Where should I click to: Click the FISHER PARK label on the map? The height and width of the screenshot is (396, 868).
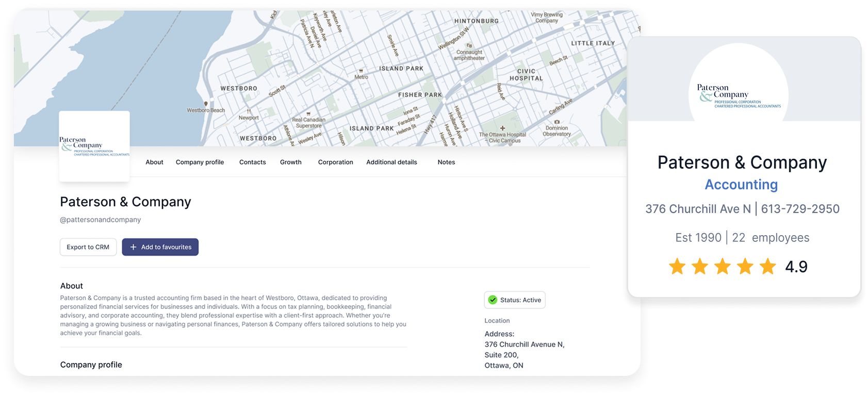(420, 95)
